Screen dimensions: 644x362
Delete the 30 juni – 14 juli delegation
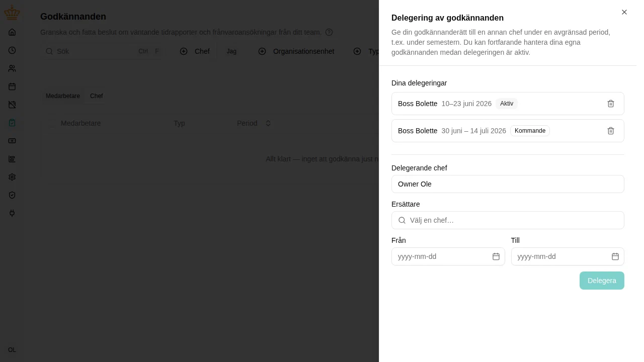(x=611, y=131)
